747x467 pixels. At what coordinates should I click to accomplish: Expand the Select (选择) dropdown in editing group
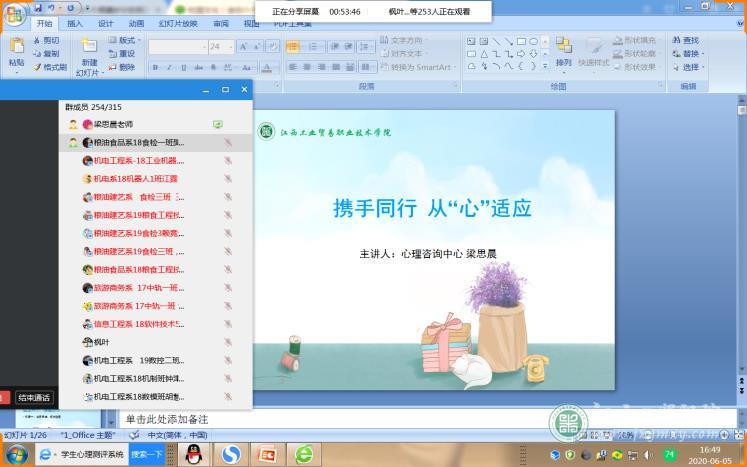click(x=692, y=67)
